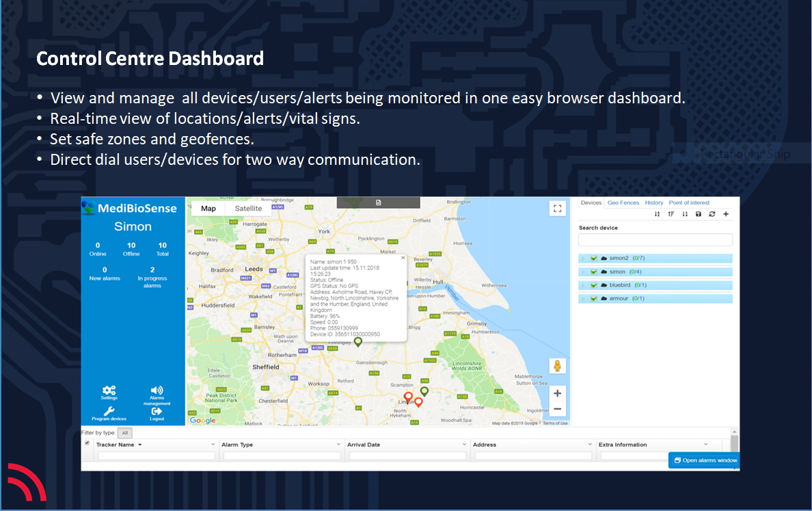The image size is (812, 511).
Task: Add a new device with plus icon
Action: [x=726, y=214]
